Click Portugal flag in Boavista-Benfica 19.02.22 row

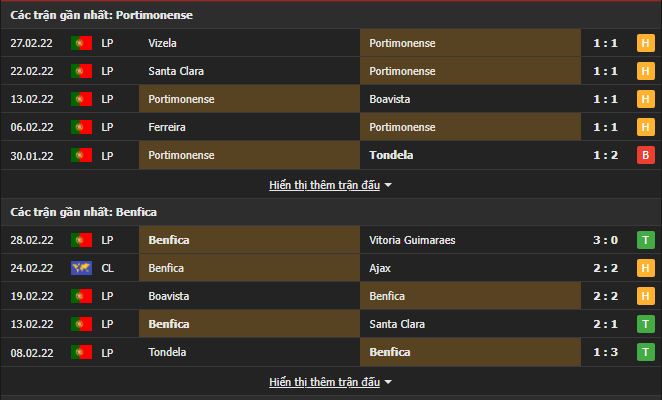coord(80,296)
